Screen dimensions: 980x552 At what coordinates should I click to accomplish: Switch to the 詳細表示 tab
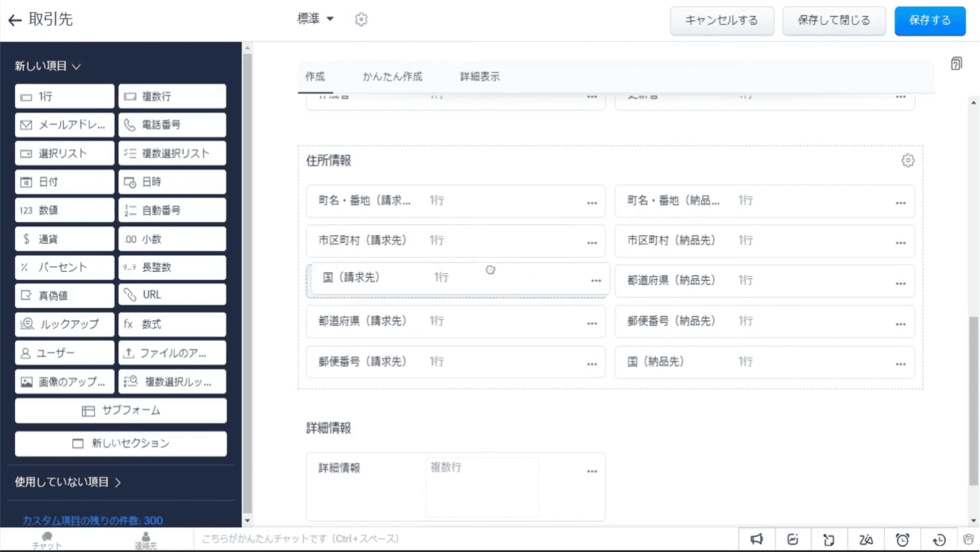[x=480, y=76]
